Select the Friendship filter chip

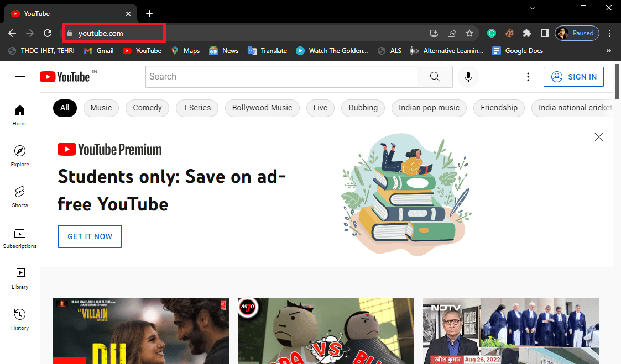[499, 108]
